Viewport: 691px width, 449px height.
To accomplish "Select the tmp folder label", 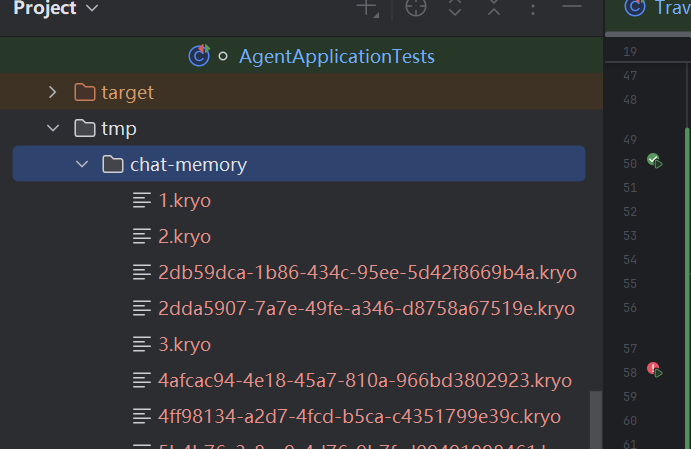I will click(x=119, y=129).
